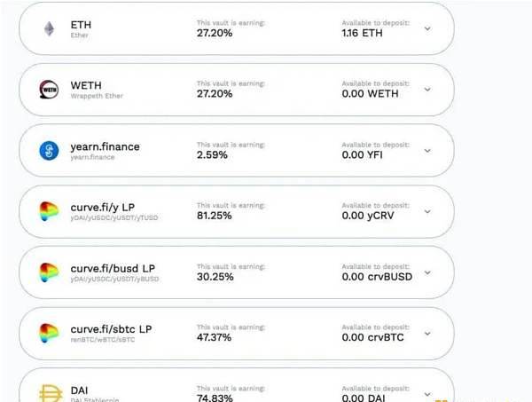Screen dimensions: 532x402
Task: Click the WETH vault 27.20% rate
Action: coord(215,94)
